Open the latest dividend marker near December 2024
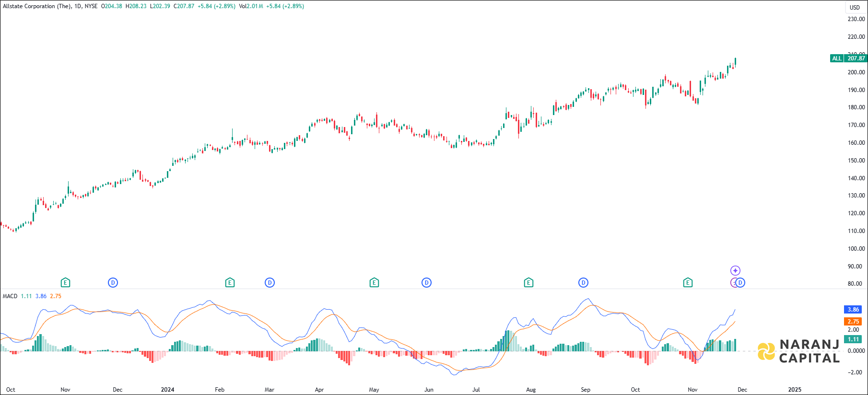 click(740, 283)
